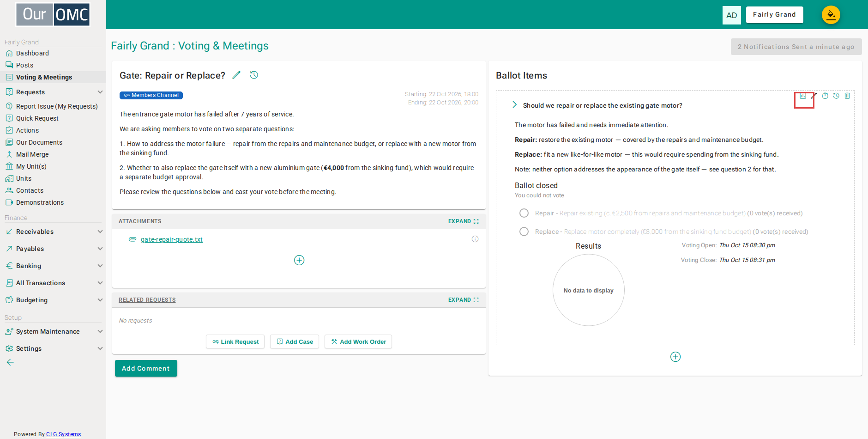Add a new ballot item plus icon

[675, 357]
